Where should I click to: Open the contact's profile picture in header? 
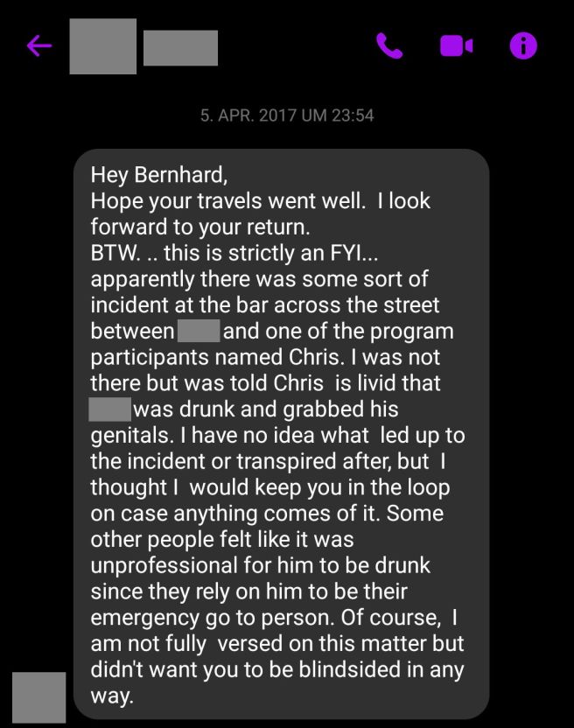point(102,46)
